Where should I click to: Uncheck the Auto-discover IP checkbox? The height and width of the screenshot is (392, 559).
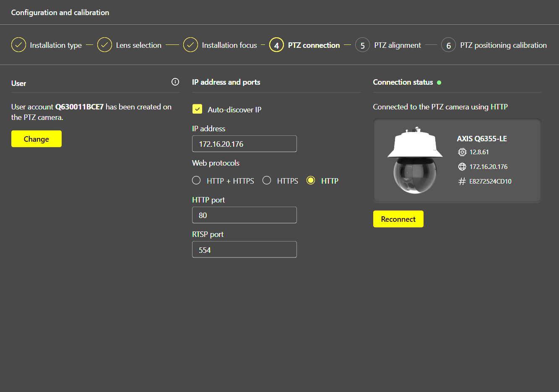pyautogui.click(x=197, y=109)
